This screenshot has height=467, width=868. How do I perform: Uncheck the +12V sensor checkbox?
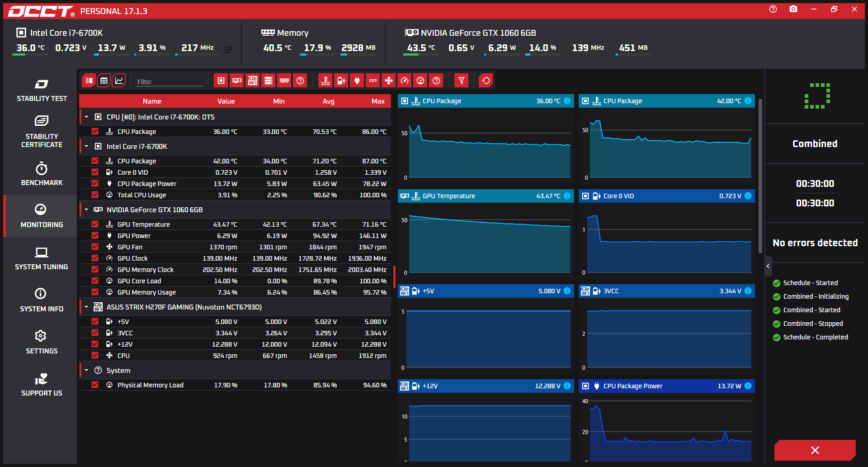(95, 344)
